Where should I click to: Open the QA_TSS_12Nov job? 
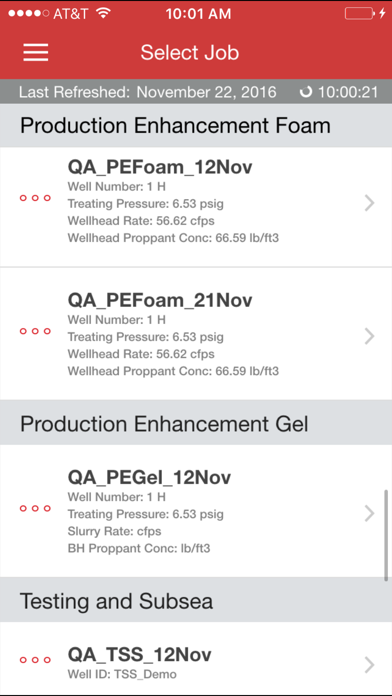196,659
